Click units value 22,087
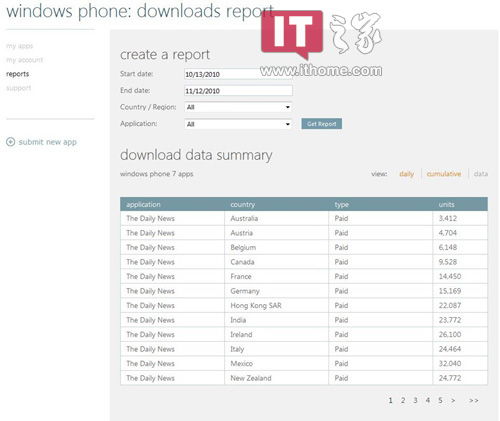Viewport: 500px width, 421px height. coord(450,305)
